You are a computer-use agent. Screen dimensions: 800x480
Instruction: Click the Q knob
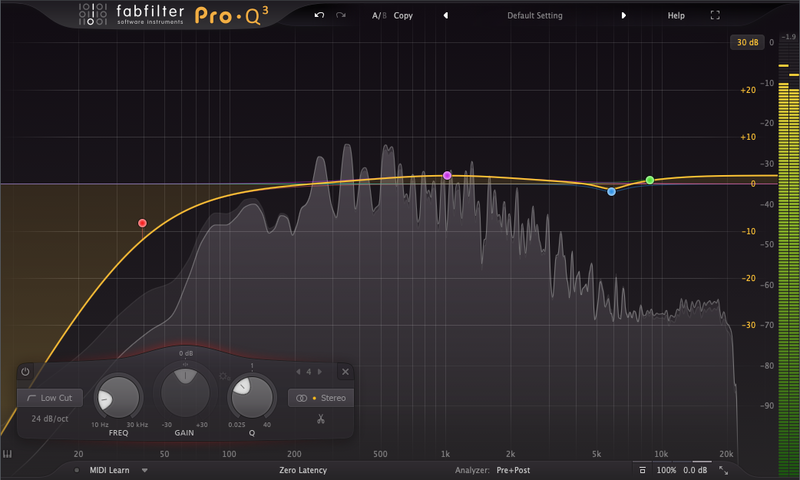[252, 397]
